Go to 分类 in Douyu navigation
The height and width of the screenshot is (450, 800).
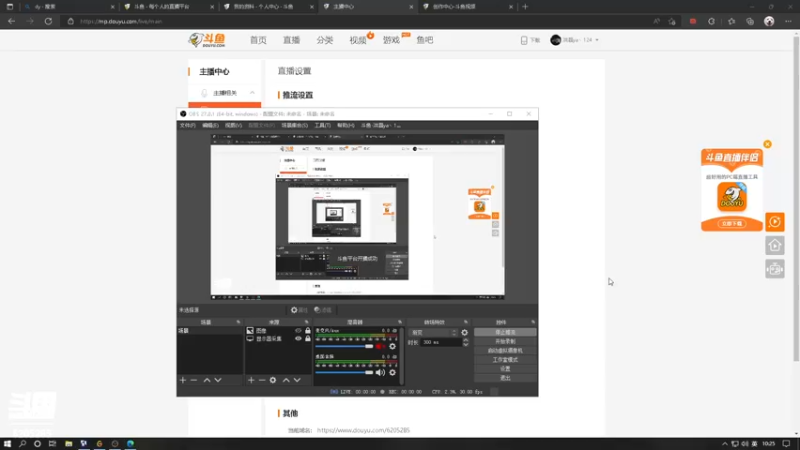pos(324,40)
